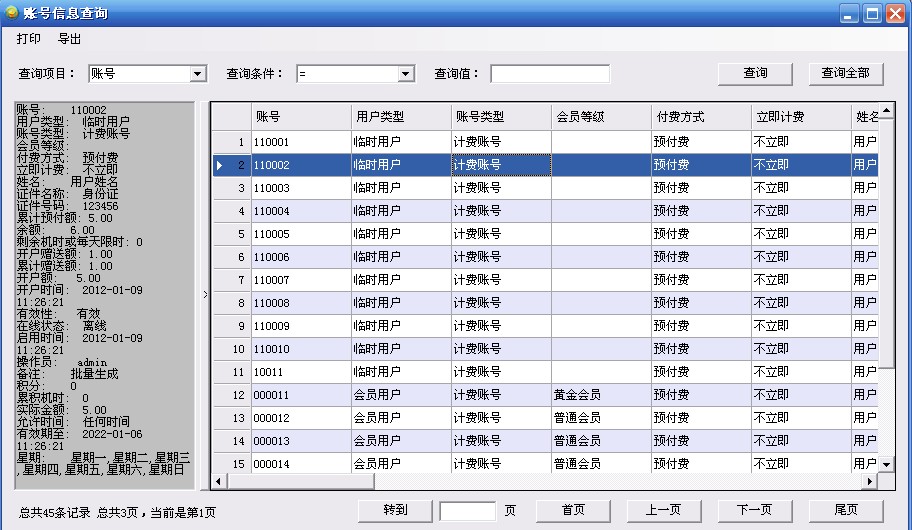Image resolution: width=912 pixels, height=530 pixels.
Task: Select account cell 110009
Action: pyautogui.click(x=301, y=326)
